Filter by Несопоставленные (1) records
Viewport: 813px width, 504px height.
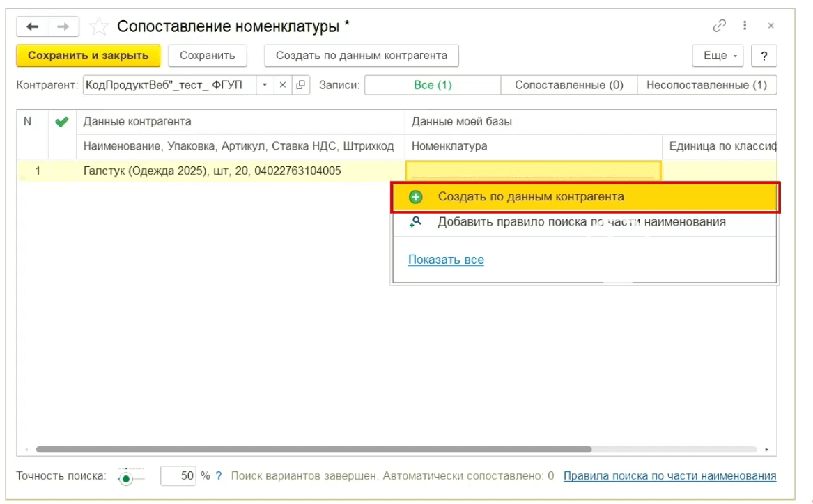pyautogui.click(x=706, y=85)
